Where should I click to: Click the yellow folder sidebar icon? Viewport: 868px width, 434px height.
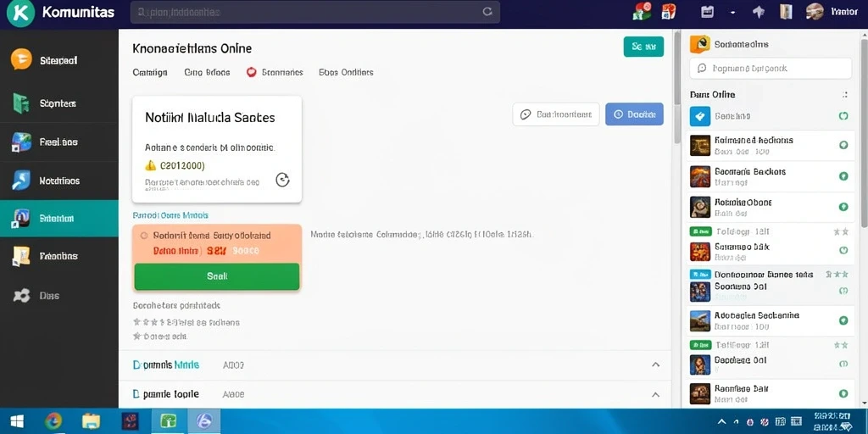click(x=21, y=256)
